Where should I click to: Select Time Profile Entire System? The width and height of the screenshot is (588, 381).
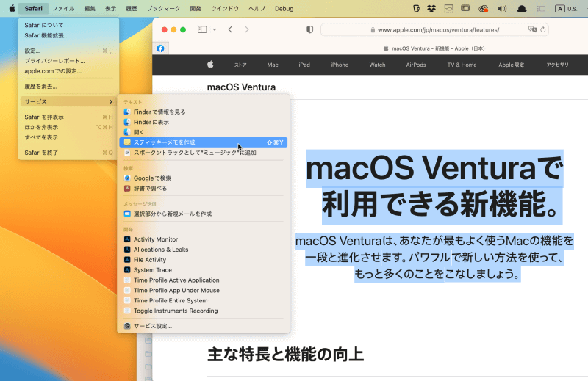pos(204,300)
